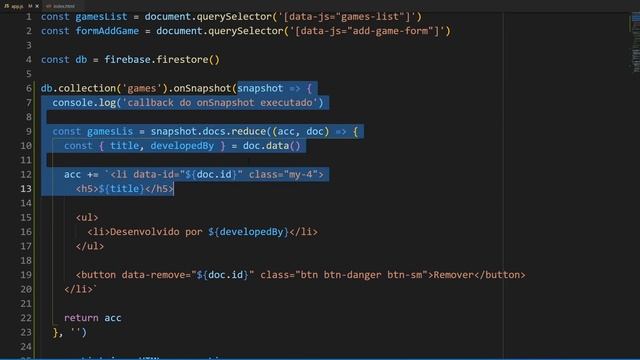This screenshot has height=360, width=640.
Task: Select line number 6 in gutter
Action: (29, 88)
